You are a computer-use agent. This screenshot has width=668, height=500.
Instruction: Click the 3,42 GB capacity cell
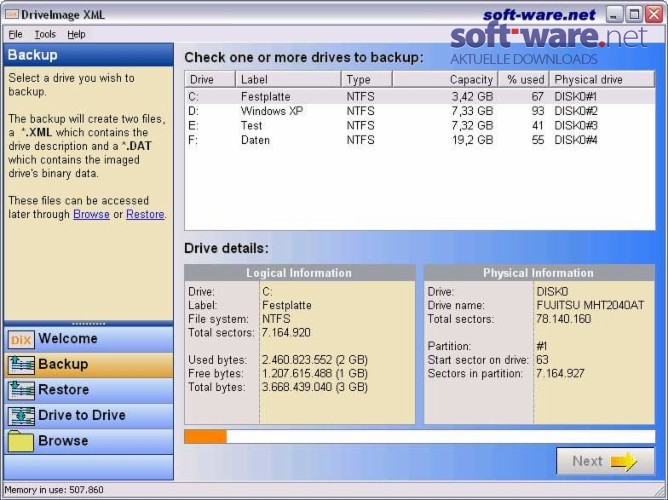(x=472, y=97)
